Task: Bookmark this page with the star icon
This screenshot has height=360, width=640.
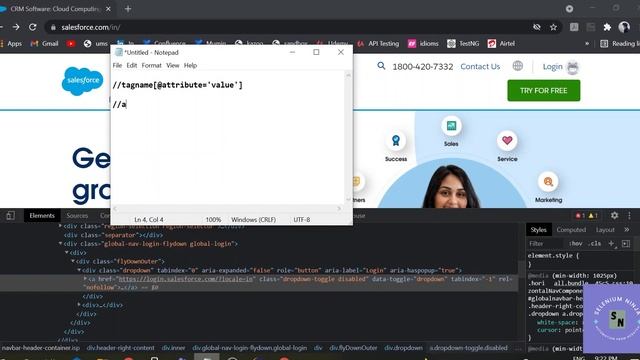Action: [x=553, y=27]
